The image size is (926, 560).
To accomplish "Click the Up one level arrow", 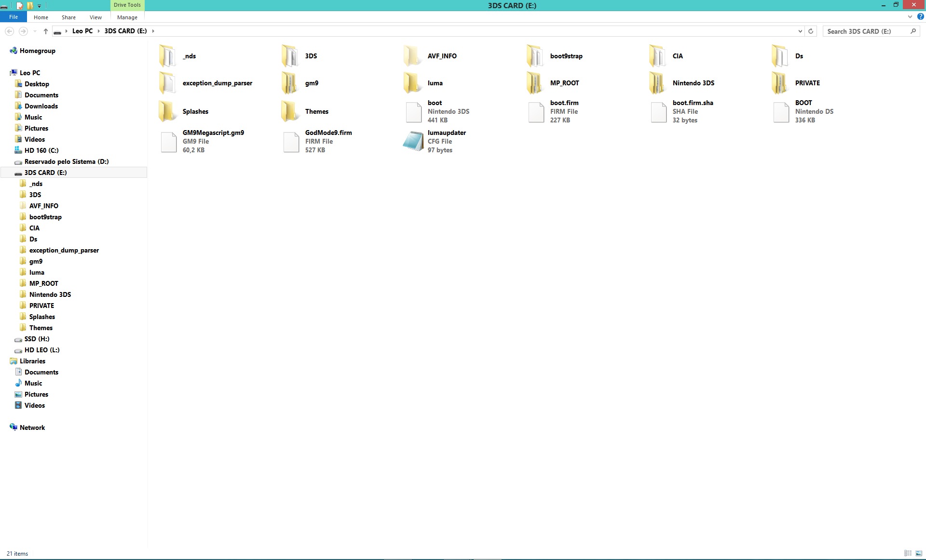I will click(45, 31).
